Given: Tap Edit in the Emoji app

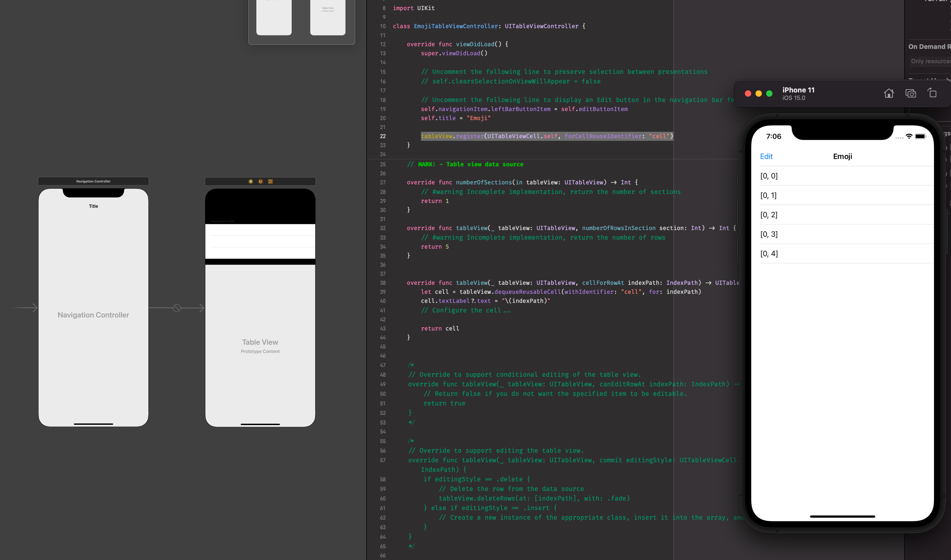Looking at the screenshot, I should [x=766, y=156].
